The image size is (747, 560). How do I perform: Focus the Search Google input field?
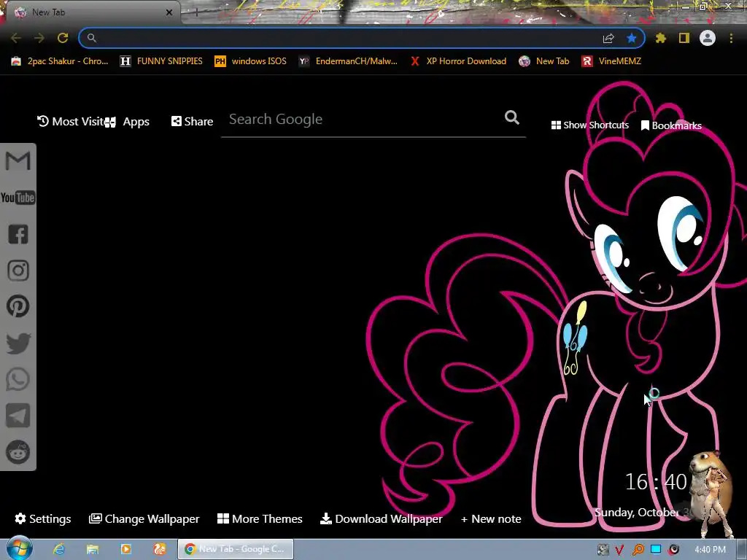point(365,120)
